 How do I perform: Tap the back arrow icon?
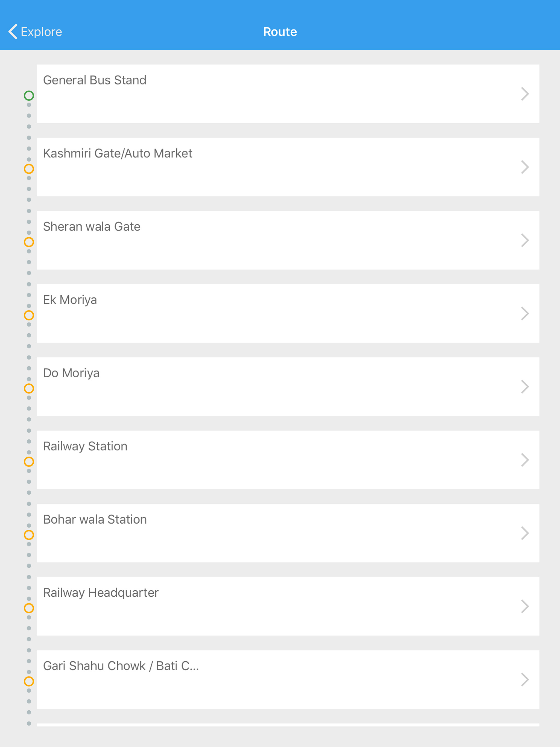pyautogui.click(x=13, y=32)
